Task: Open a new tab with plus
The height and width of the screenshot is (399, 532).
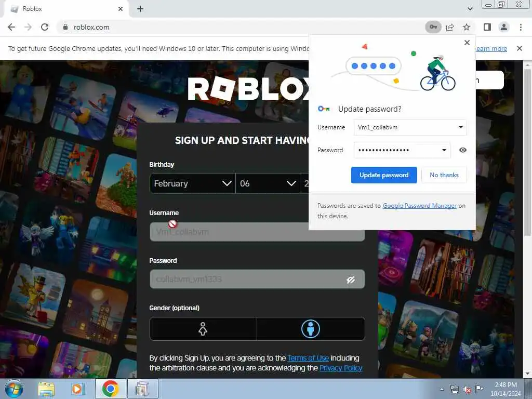Action: (x=140, y=9)
